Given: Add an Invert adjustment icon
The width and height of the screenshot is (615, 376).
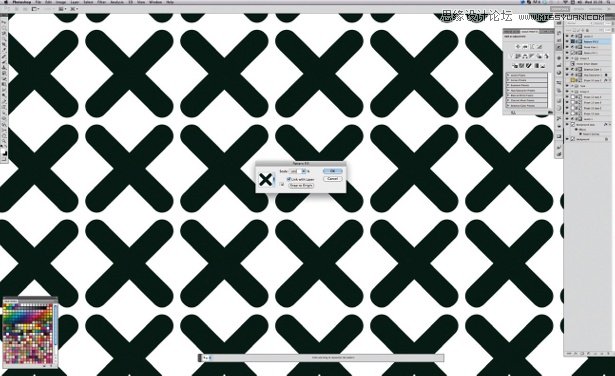Looking at the screenshot, I should pyautogui.click(x=515, y=65).
